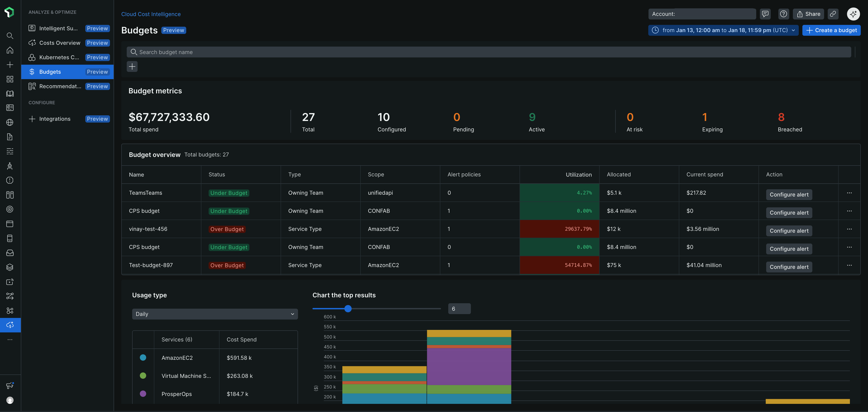Open Costs Overview in sidebar
The image size is (868, 412).
click(x=60, y=43)
